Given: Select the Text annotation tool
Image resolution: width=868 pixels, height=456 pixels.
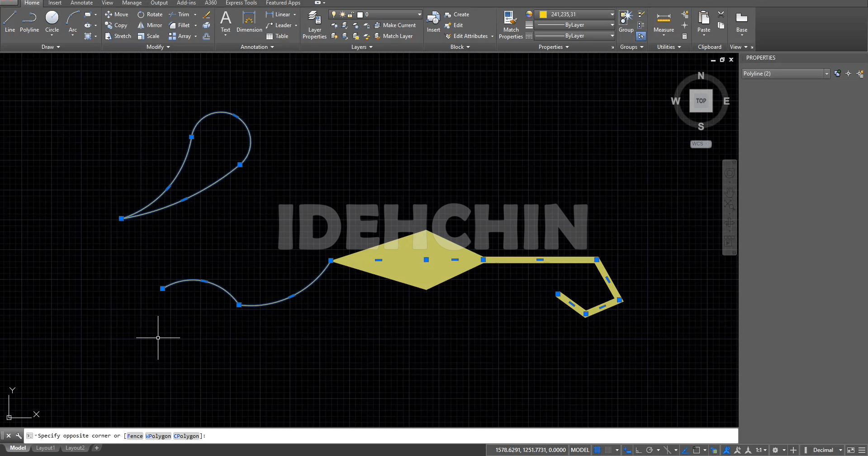Looking at the screenshot, I should 225,22.
